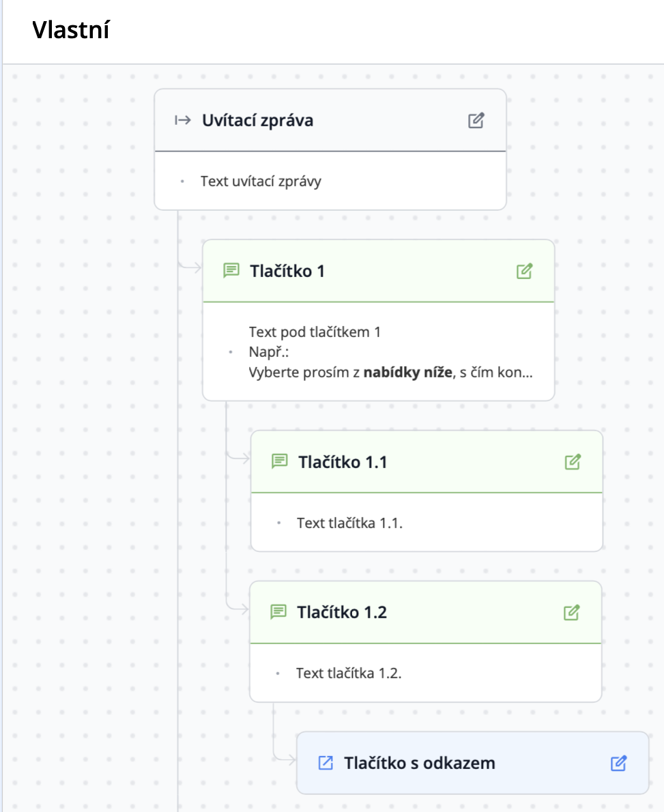The width and height of the screenshot is (664, 812).
Task: Click message icon next to Tlačítko 1
Action: [x=231, y=270]
